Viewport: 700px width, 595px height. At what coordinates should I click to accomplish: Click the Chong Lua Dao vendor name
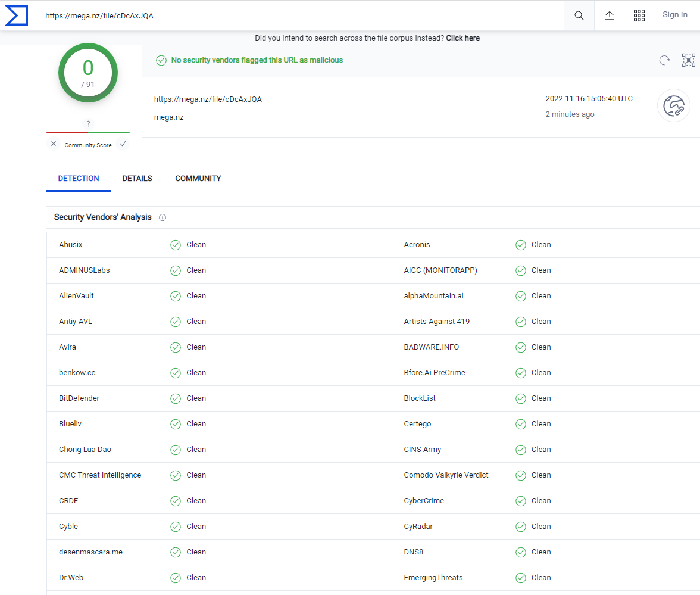(x=85, y=449)
